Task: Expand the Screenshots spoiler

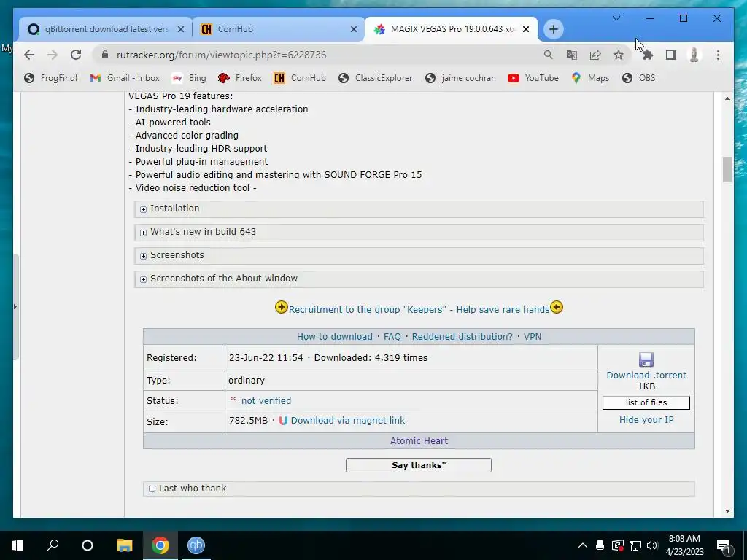Action: (x=419, y=255)
